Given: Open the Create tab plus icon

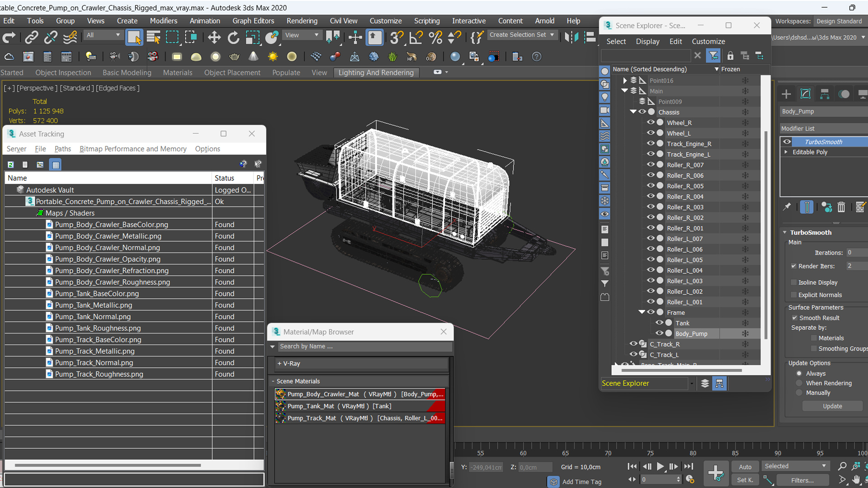Looking at the screenshot, I should tap(786, 94).
